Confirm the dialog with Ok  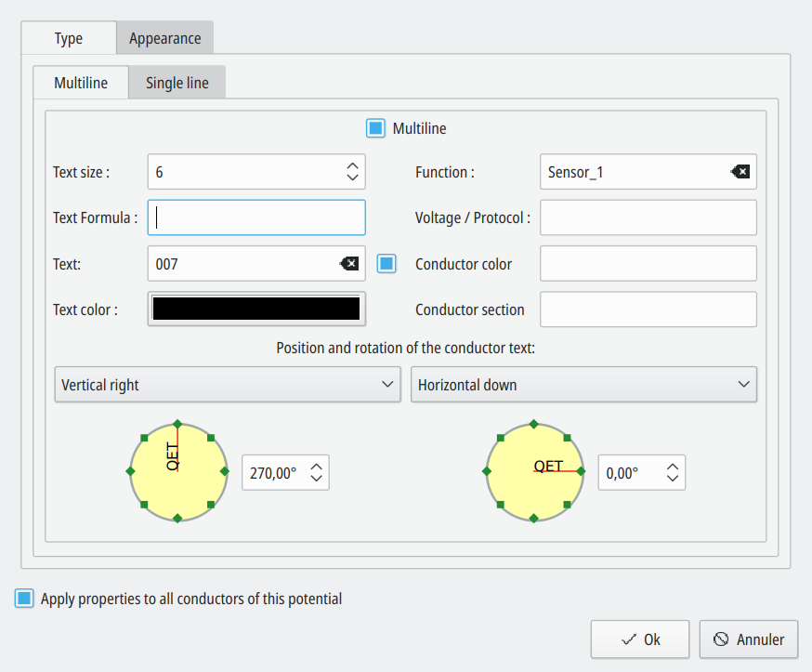click(x=640, y=639)
